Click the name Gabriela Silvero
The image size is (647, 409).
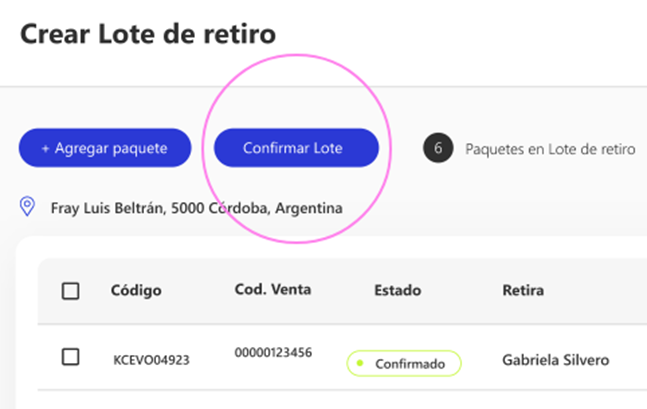click(x=555, y=360)
